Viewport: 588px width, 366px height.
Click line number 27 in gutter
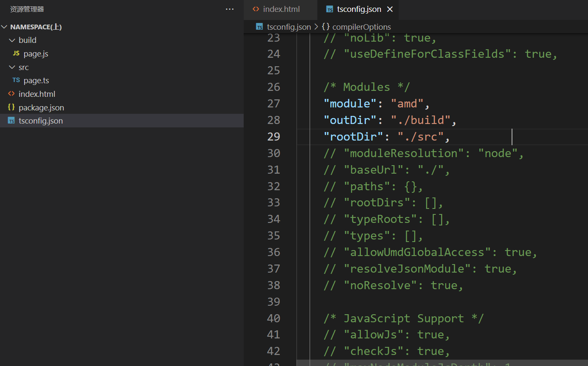(274, 104)
